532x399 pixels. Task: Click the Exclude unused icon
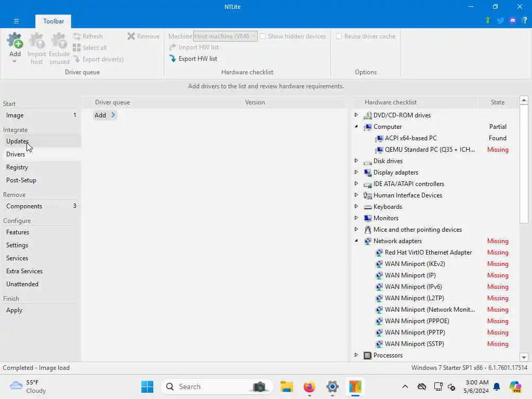point(59,41)
